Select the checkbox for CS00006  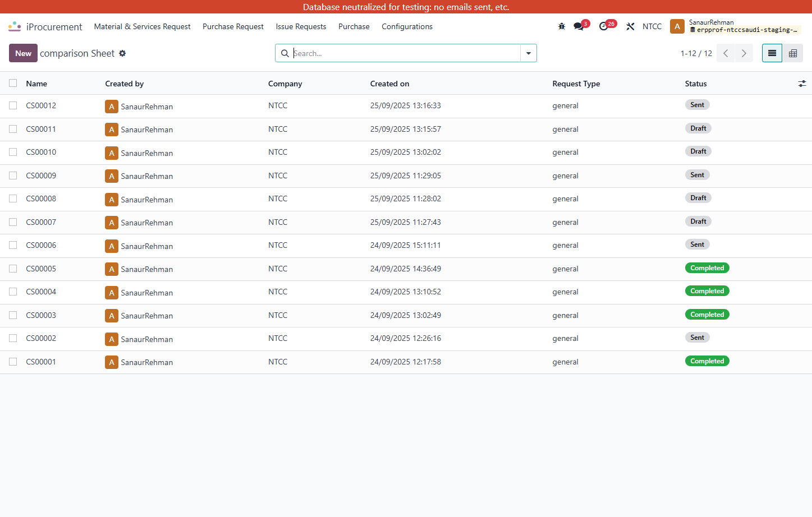13,245
